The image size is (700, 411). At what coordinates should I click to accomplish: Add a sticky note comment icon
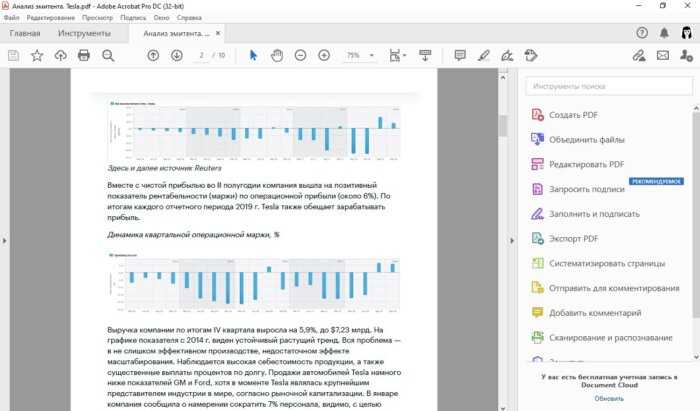[x=460, y=55]
